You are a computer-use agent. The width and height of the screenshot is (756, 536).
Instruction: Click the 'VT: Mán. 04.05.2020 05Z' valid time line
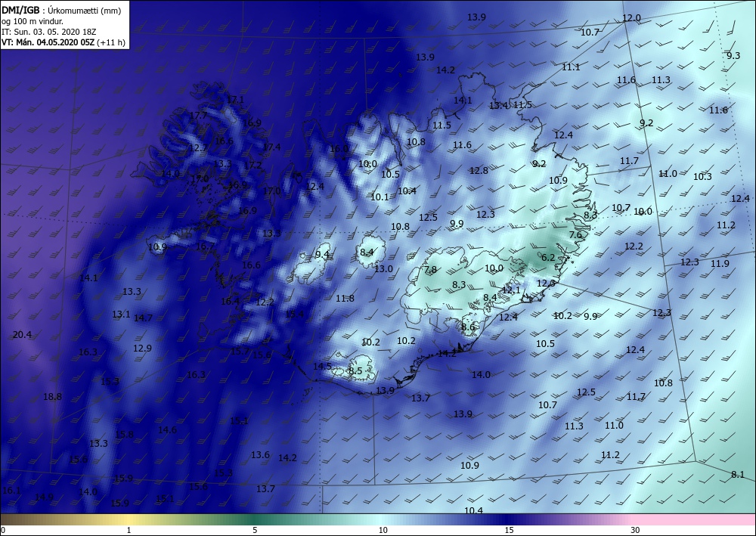coord(48,42)
